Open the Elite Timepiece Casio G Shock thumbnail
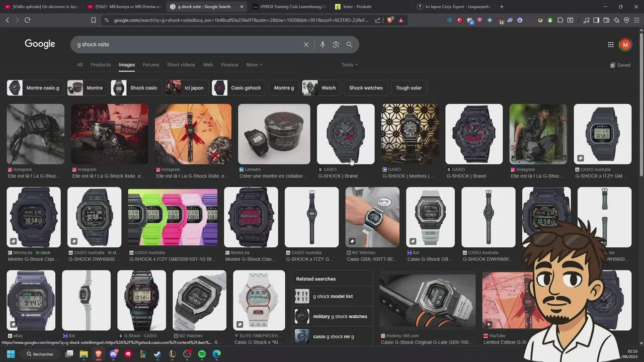Screen dimensions: 644x362 [x=259, y=301]
